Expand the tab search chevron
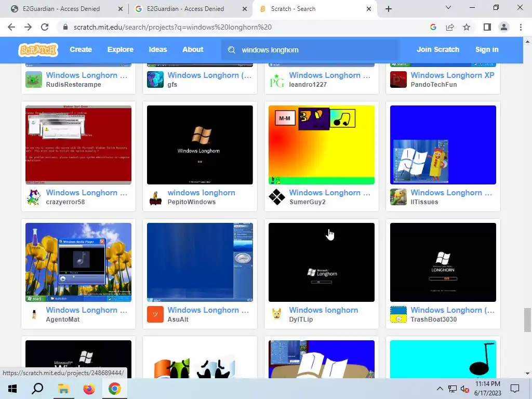This screenshot has width=532, height=399. (x=448, y=7)
